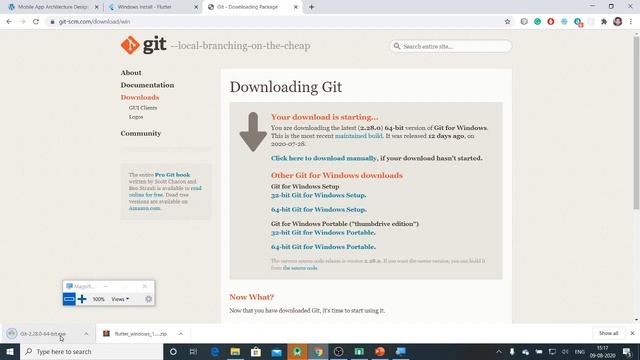
Task: Click the address bar URL
Action: tap(94, 22)
